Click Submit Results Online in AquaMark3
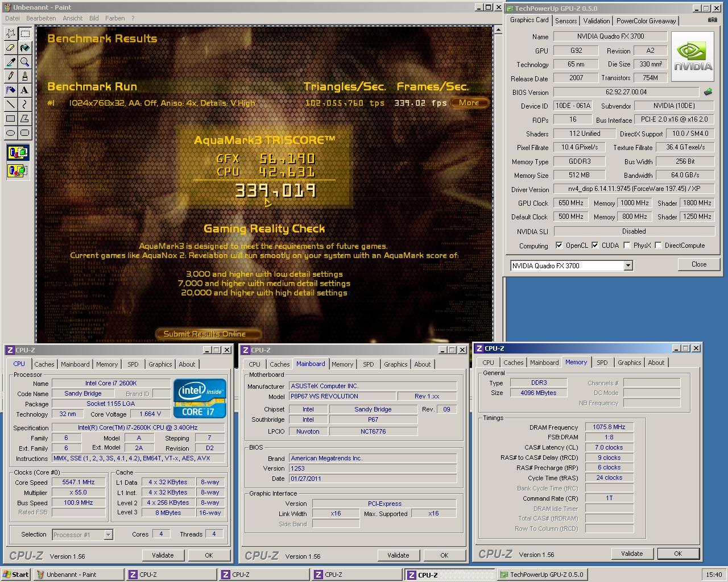Viewport: 728px width, 582px height. pos(208,334)
